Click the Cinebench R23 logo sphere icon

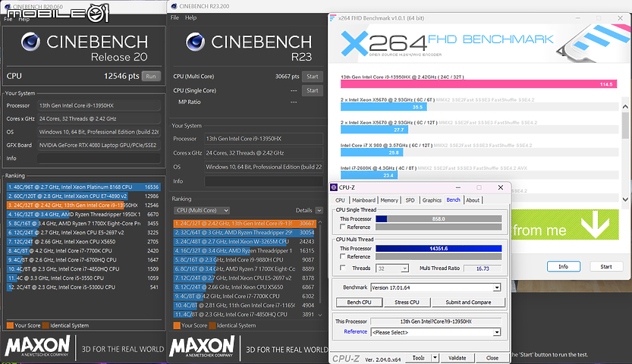click(x=196, y=42)
